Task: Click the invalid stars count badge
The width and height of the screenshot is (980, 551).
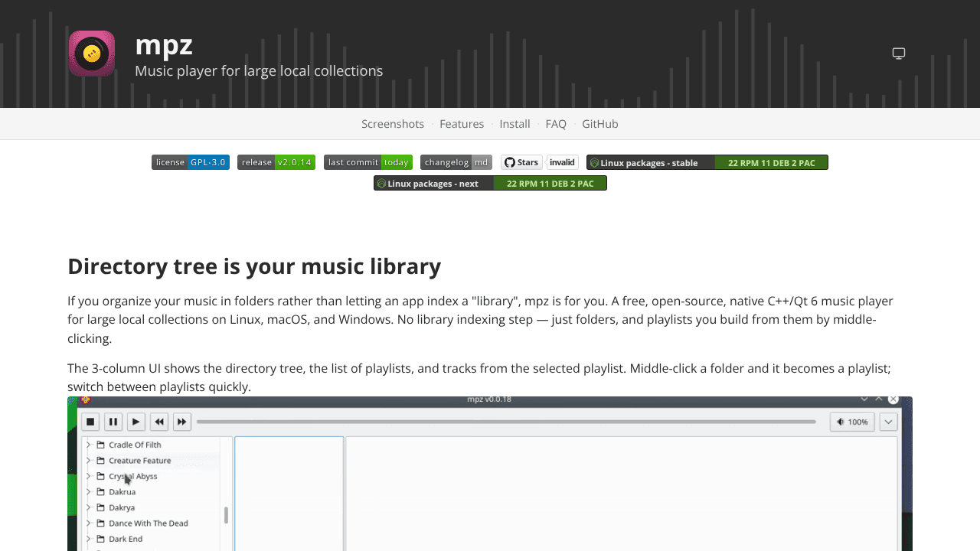Action: coord(563,162)
